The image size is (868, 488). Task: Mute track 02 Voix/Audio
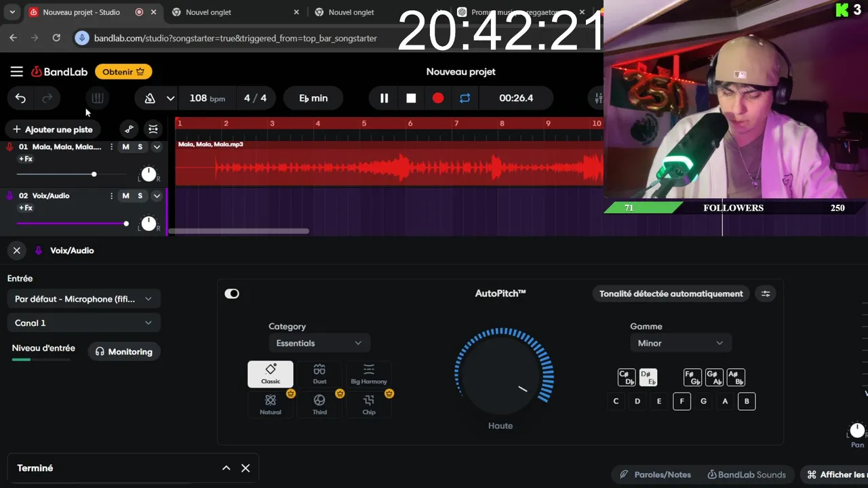point(125,196)
